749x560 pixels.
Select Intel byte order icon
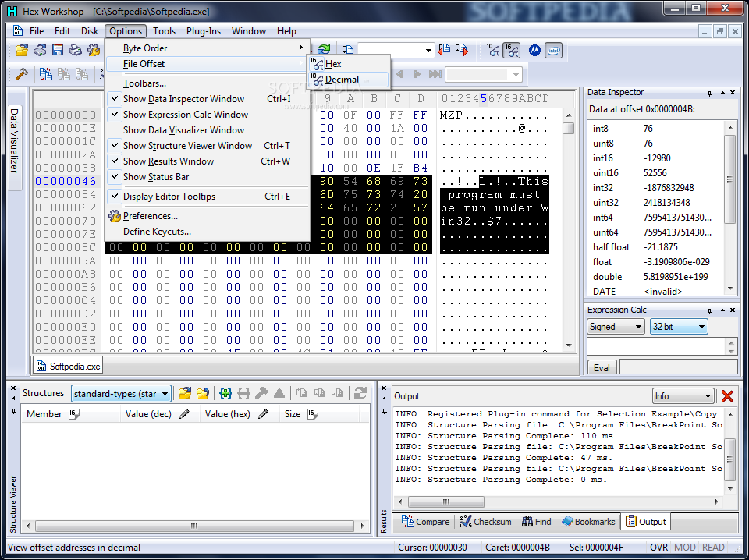click(x=554, y=50)
